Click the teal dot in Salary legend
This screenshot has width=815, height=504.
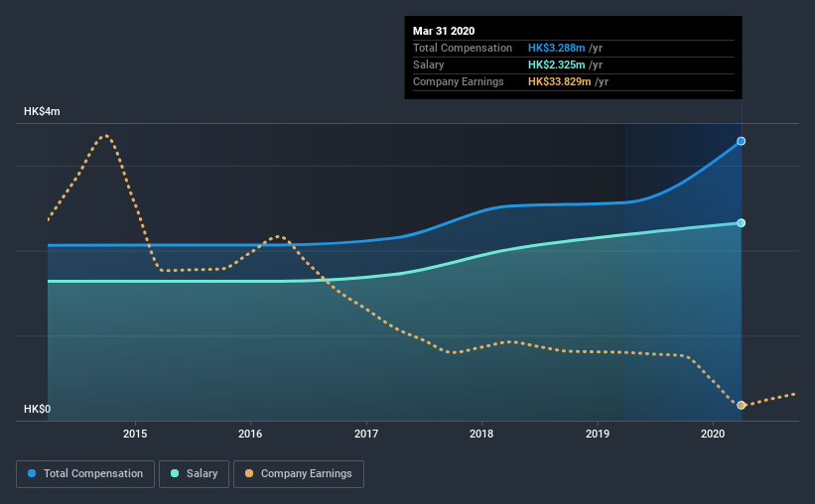click(x=175, y=473)
